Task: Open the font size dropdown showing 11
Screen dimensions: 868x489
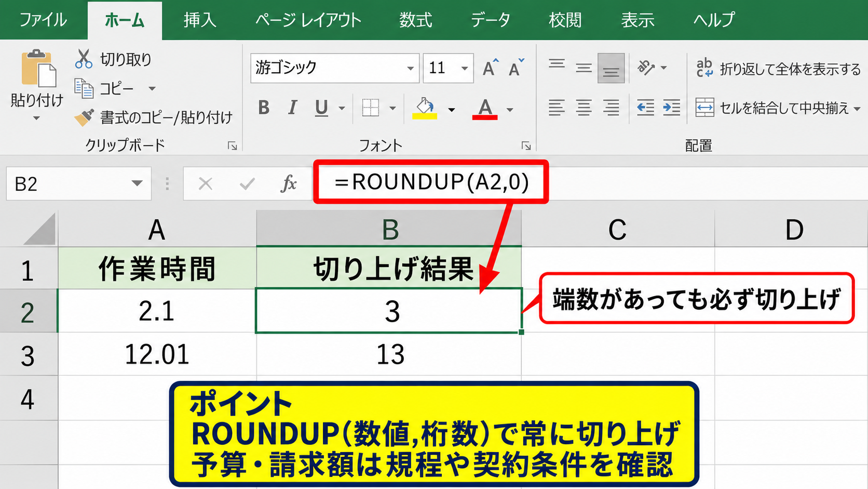Action: (x=465, y=68)
